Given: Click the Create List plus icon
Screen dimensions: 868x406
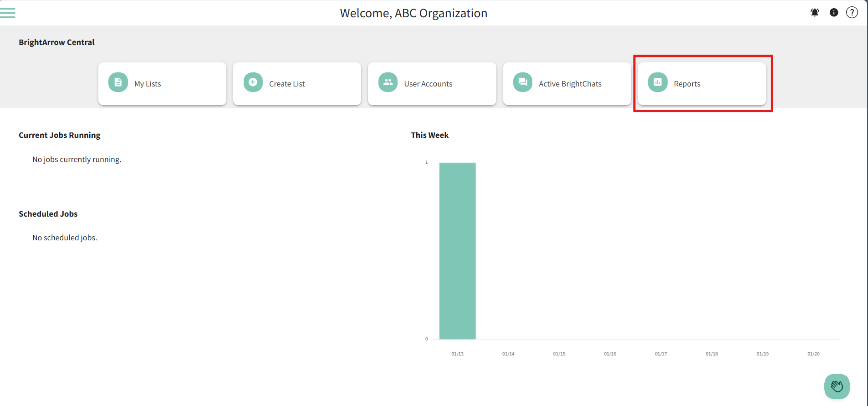Looking at the screenshot, I should coord(253,82).
